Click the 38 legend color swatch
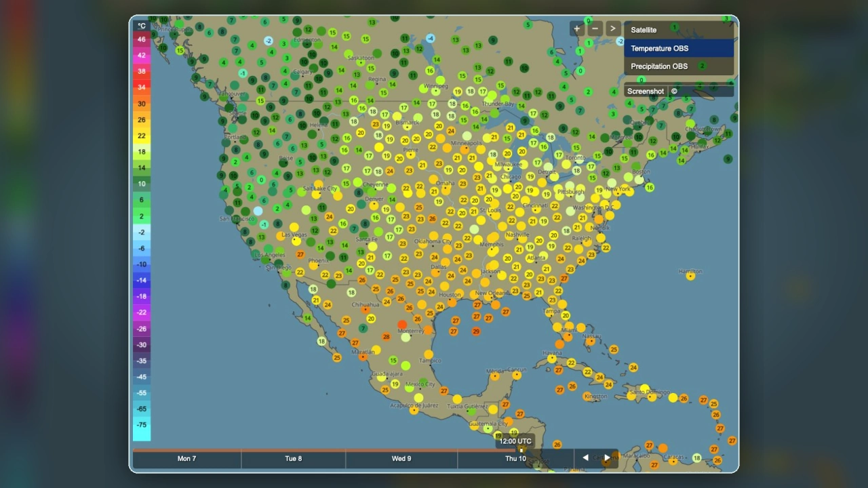Screen dimensions: 868x488 pyautogui.click(x=141, y=71)
